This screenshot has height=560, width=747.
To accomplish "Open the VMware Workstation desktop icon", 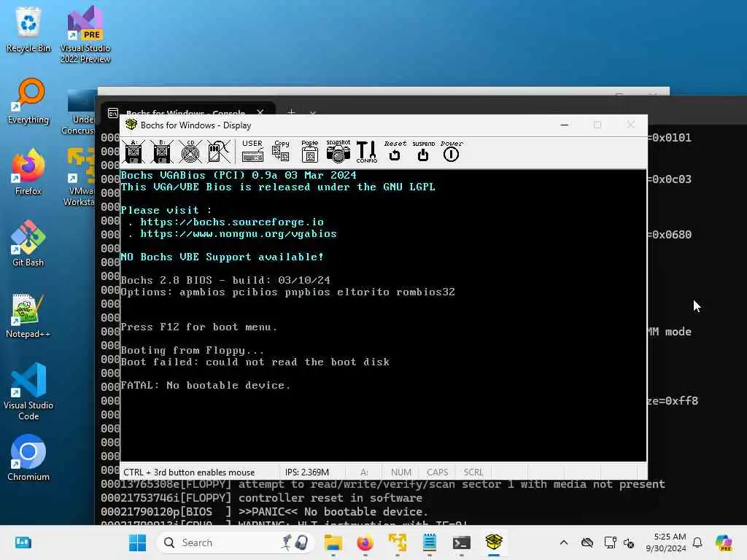I will [80, 177].
